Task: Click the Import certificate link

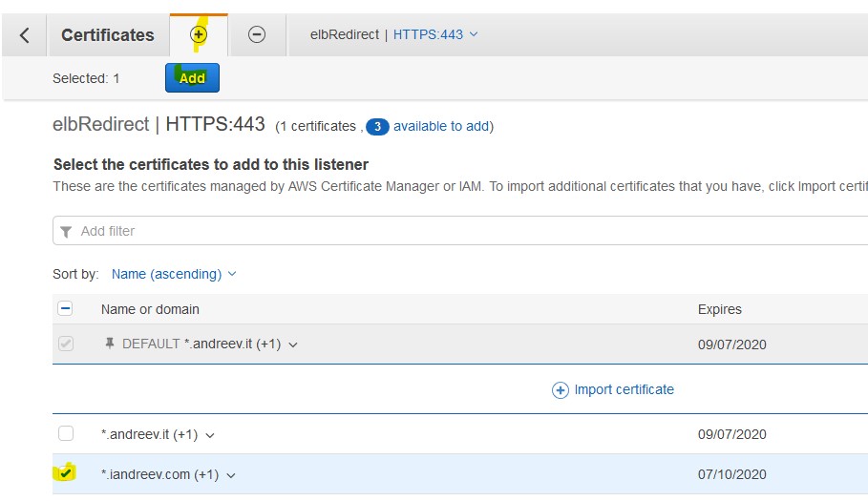Action: point(624,390)
